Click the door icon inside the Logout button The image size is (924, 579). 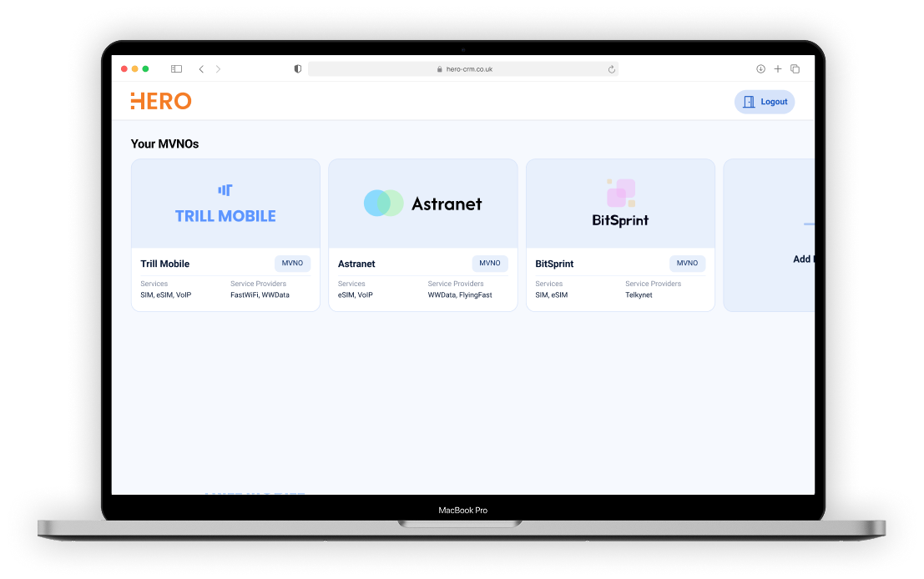click(x=750, y=101)
